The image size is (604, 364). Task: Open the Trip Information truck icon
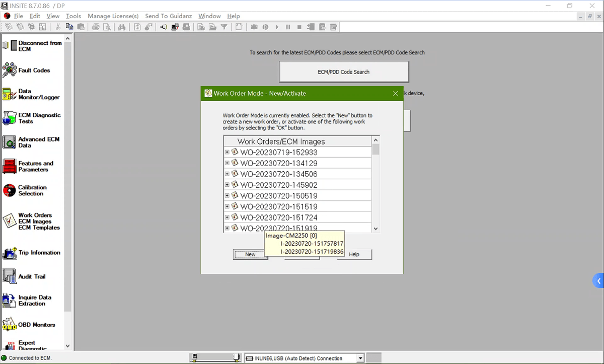click(x=10, y=253)
